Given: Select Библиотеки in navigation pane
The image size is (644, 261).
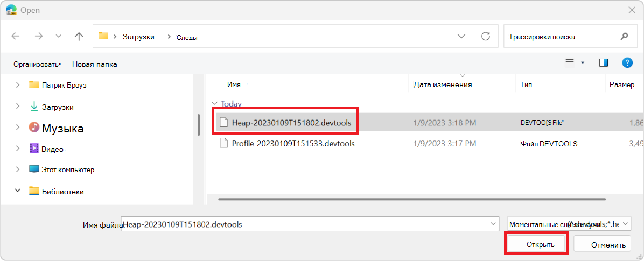Looking at the screenshot, I should [63, 191].
